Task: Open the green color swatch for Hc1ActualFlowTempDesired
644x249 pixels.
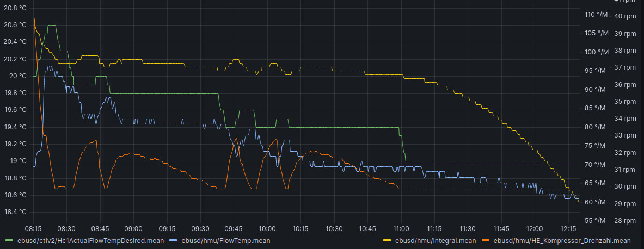Action: coord(9,240)
